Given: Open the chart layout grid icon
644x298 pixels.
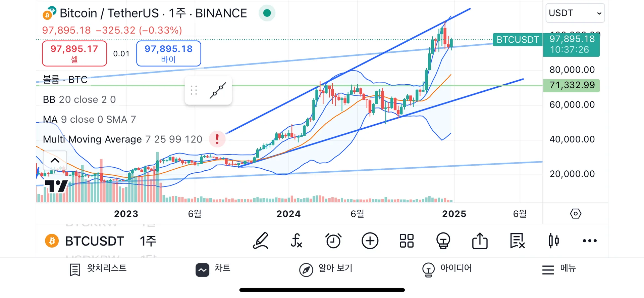Looking at the screenshot, I should pos(407,241).
